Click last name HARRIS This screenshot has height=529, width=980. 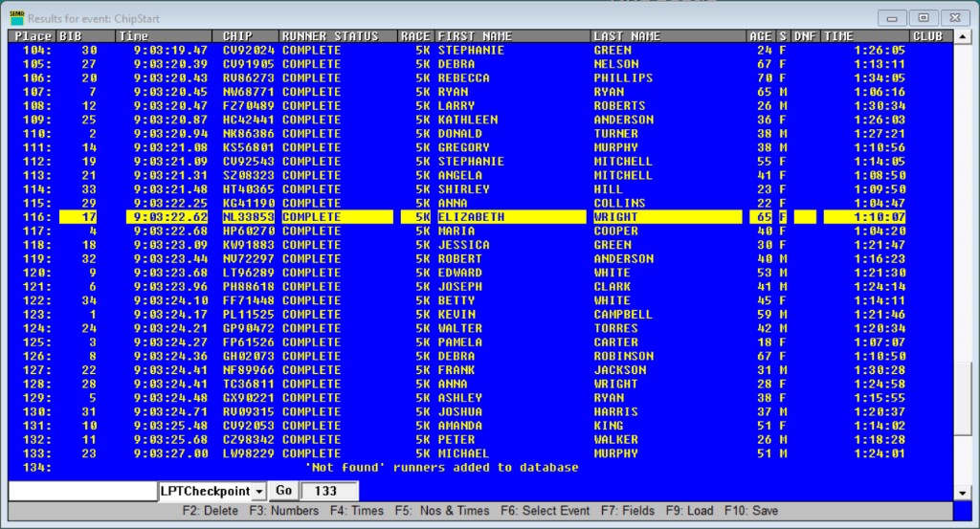coord(616,411)
